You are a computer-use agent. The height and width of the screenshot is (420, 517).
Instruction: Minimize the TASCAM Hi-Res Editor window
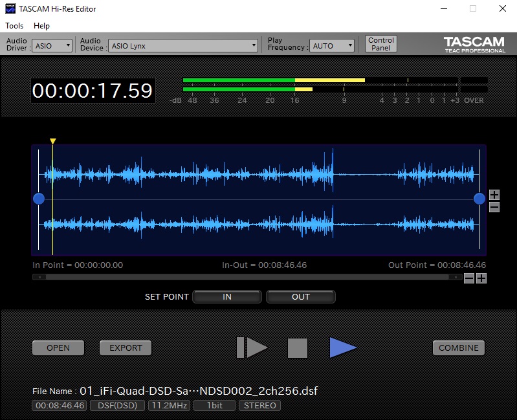(x=444, y=8)
